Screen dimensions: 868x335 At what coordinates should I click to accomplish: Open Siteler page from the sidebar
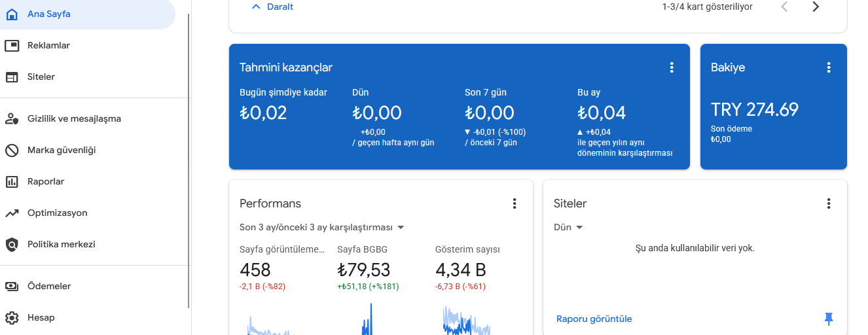coord(88,77)
